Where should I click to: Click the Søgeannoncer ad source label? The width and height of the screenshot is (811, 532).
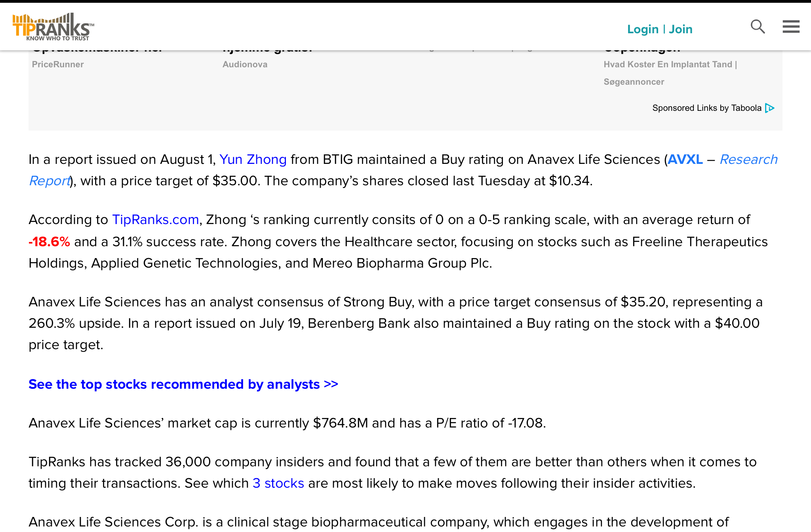coord(634,82)
